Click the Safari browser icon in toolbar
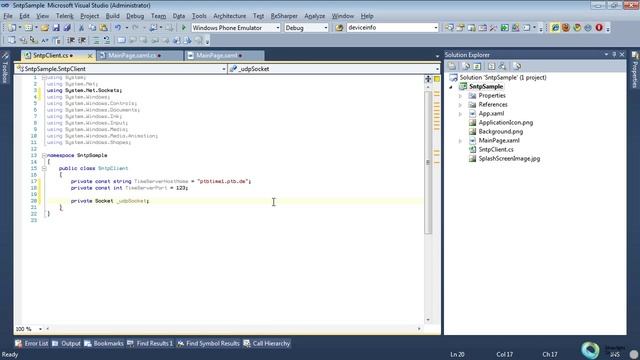640x360 pixels. 588,28
